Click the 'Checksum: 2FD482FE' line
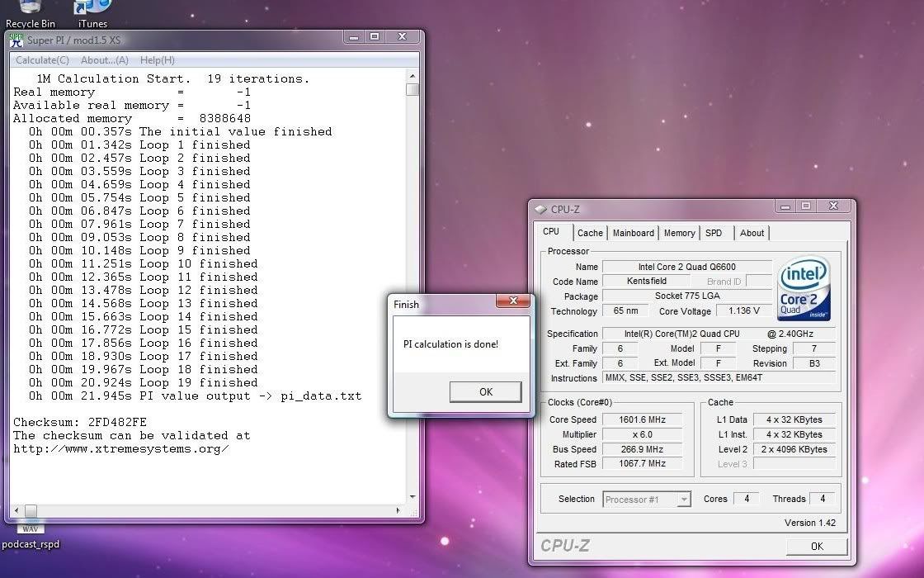 click(80, 422)
